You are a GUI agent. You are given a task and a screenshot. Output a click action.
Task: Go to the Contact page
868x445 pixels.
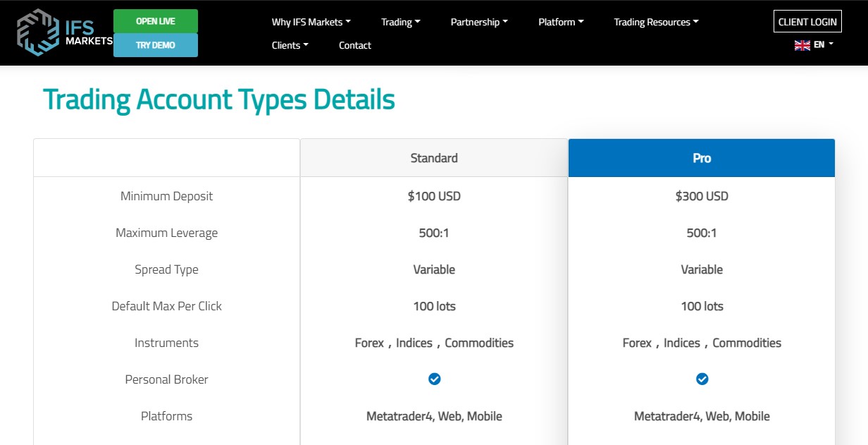coord(354,45)
